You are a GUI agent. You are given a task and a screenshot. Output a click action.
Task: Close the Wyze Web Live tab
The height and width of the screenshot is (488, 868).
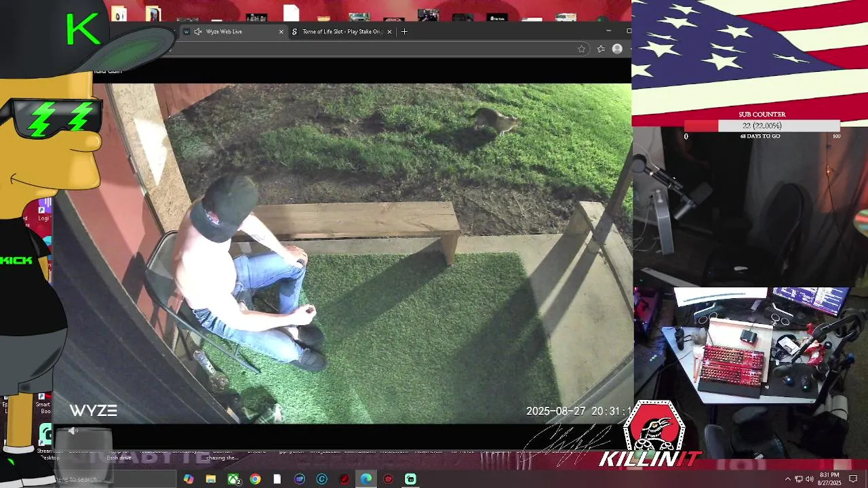(281, 31)
